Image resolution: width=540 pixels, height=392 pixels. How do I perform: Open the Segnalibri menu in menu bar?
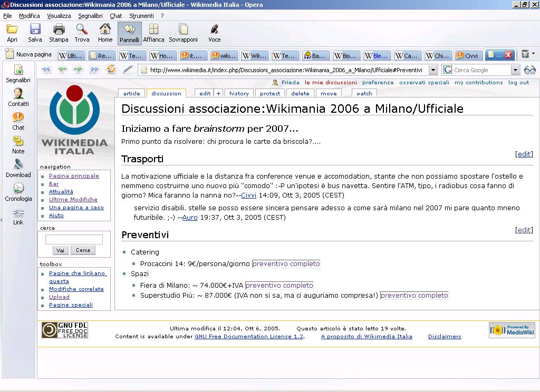(x=90, y=16)
